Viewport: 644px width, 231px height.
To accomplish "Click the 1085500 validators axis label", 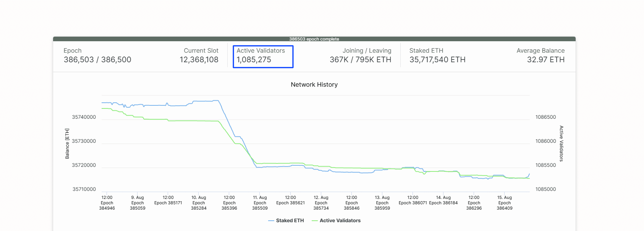I will [546, 165].
